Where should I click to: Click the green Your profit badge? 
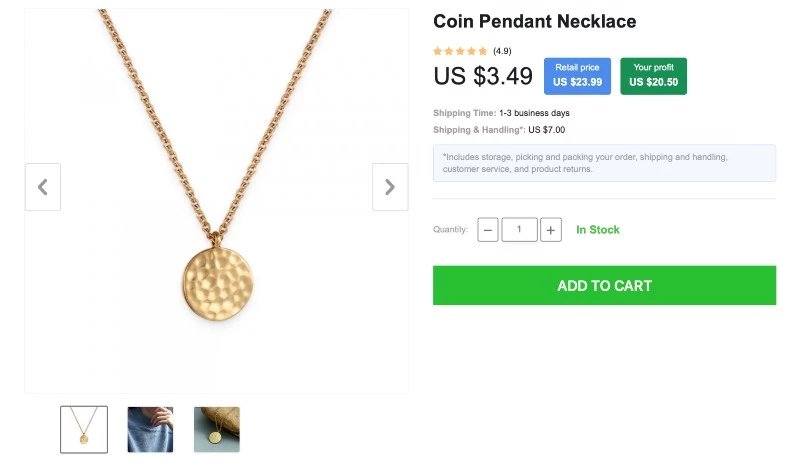(654, 76)
